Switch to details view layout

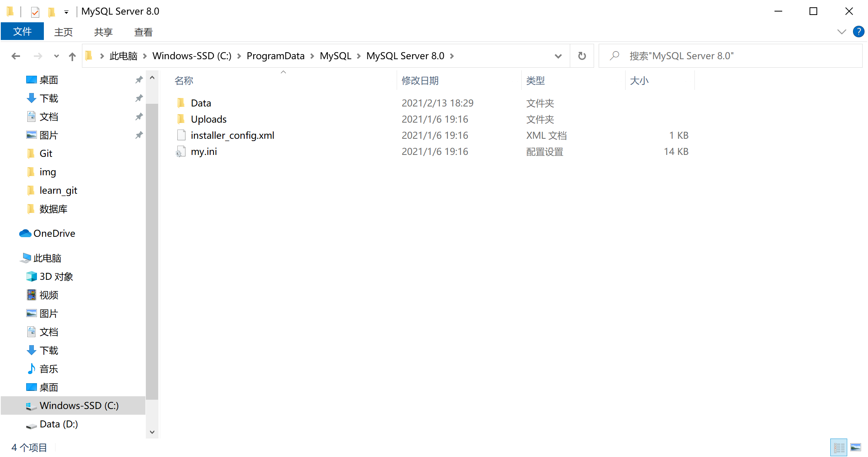pyautogui.click(x=839, y=447)
